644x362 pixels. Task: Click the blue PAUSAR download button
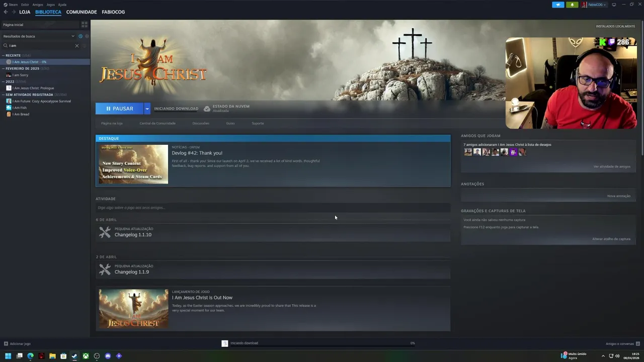coord(119,109)
